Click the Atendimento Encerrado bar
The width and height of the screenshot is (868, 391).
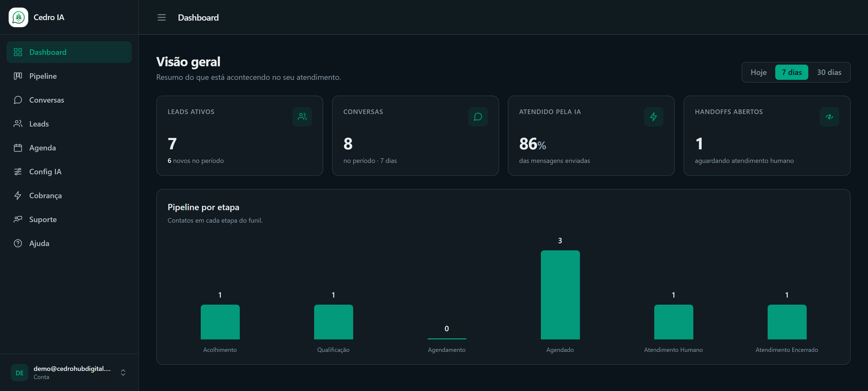[x=787, y=322]
